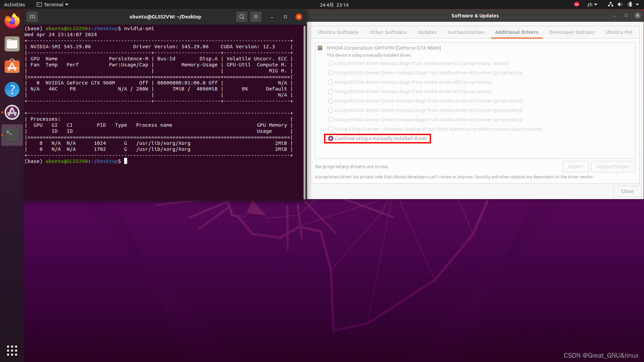Select Using X Org X server Nouveau display driver option

tap(330, 129)
